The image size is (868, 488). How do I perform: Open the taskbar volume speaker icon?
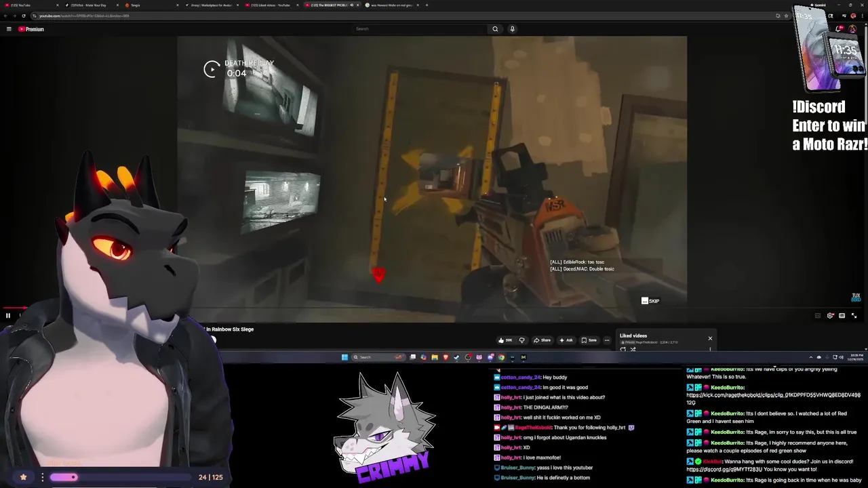(x=842, y=357)
